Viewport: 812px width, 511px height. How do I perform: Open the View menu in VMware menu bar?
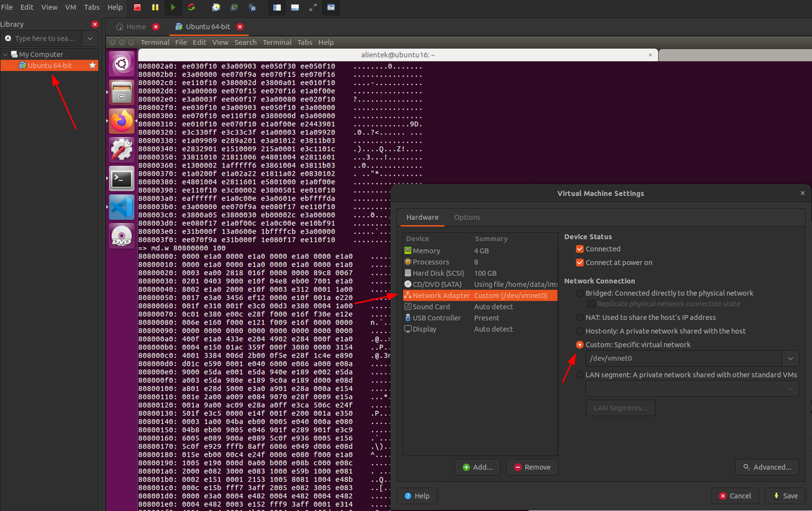(49, 7)
